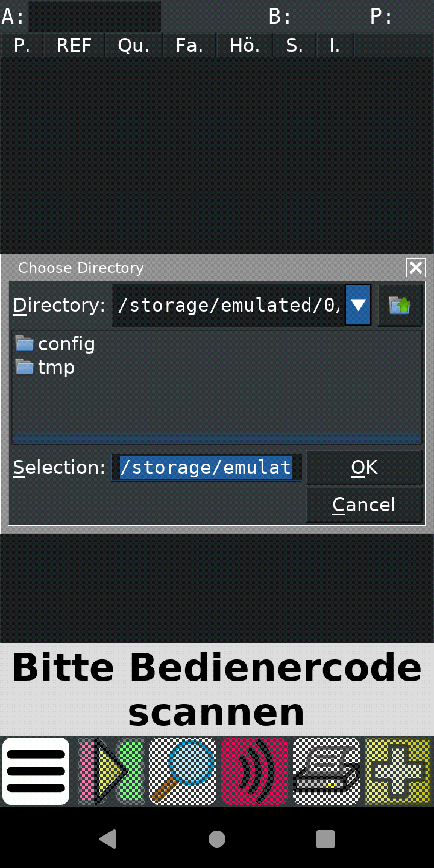434x868 pixels.
Task: Open the magnifying glass search icon
Action: 183,771
